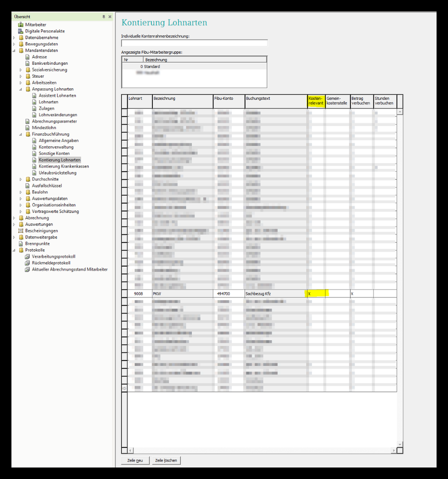This screenshot has height=479, width=448.
Task: Open Lohnveränderungen tree entry
Action: [58, 115]
